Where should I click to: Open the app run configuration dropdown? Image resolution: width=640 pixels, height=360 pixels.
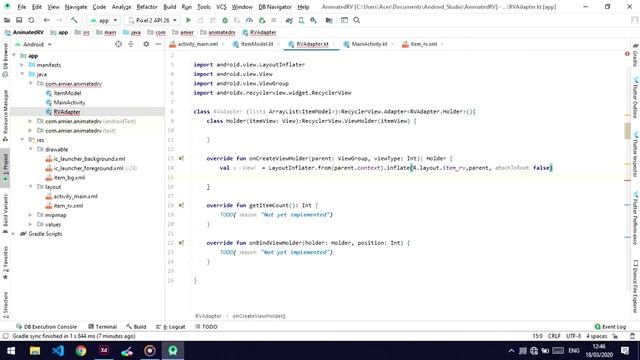pyautogui.click(x=104, y=20)
